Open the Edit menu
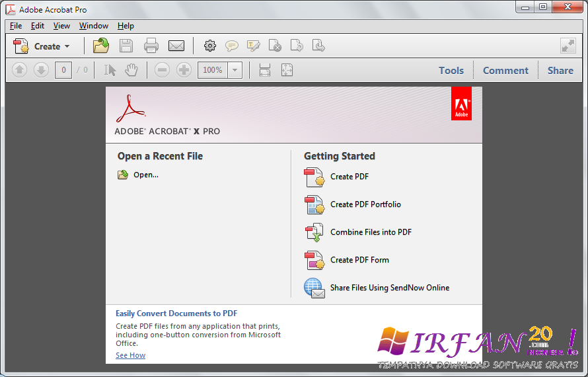The width and height of the screenshot is (588, 377). tap(38, 26)
